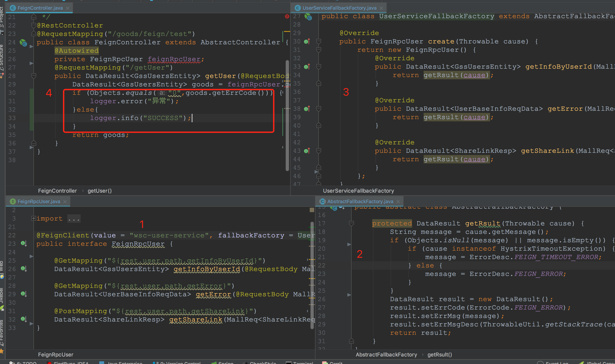Open Version Control tool window at bottom
Screen dimensions: 615x364
coord(177,363)
